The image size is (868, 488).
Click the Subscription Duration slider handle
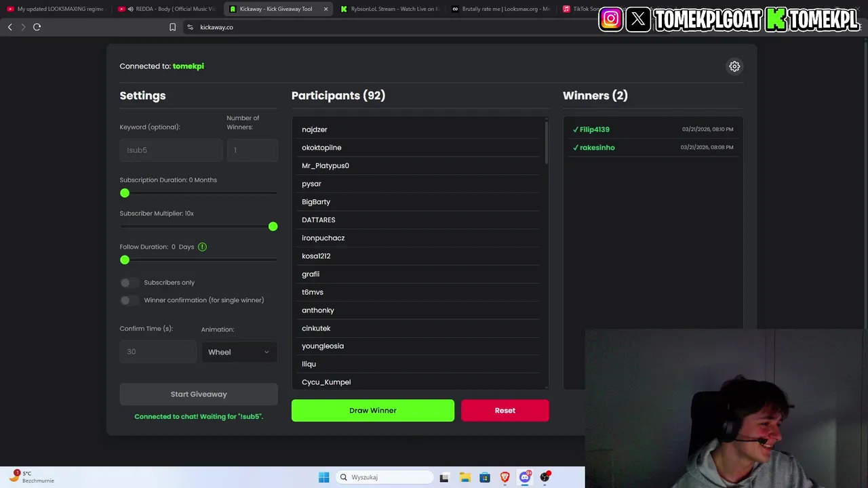pyautogui.click(x=125, y=193)
